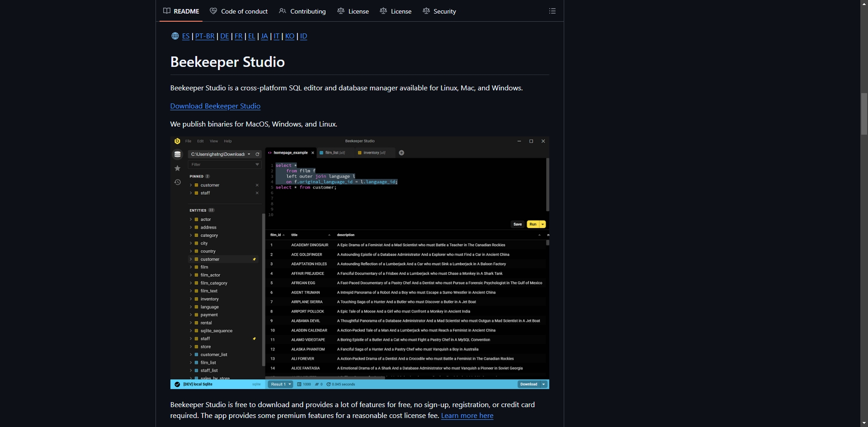
Task: Select the License tab beside Security
Action: point(396,11)
